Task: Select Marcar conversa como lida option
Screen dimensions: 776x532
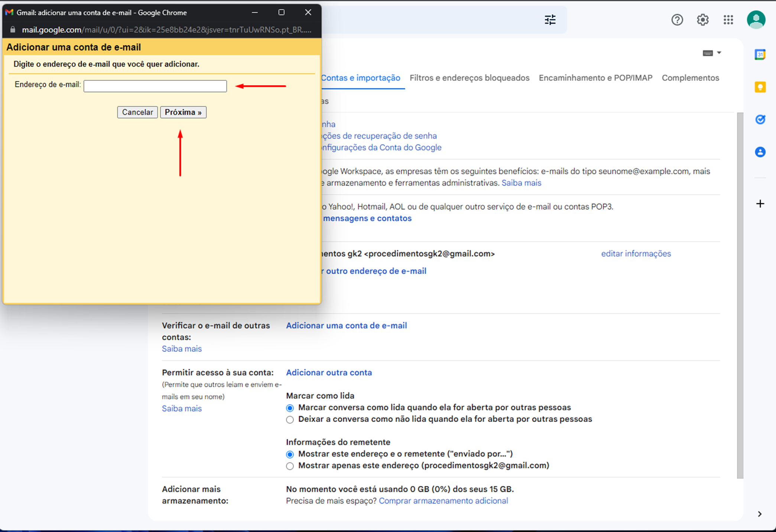Action: [x=290, y=408]
